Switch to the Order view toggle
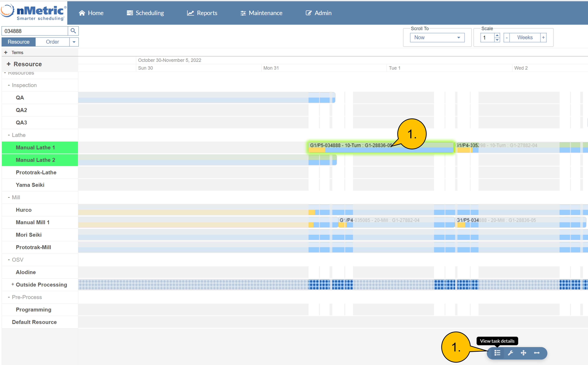Screen dimensions: 588x365 [52, 42]
